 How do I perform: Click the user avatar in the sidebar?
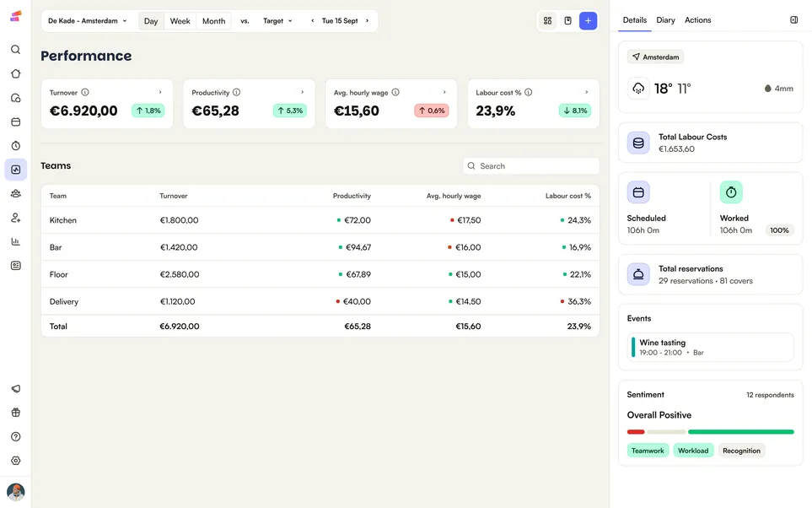coord(15,491)
